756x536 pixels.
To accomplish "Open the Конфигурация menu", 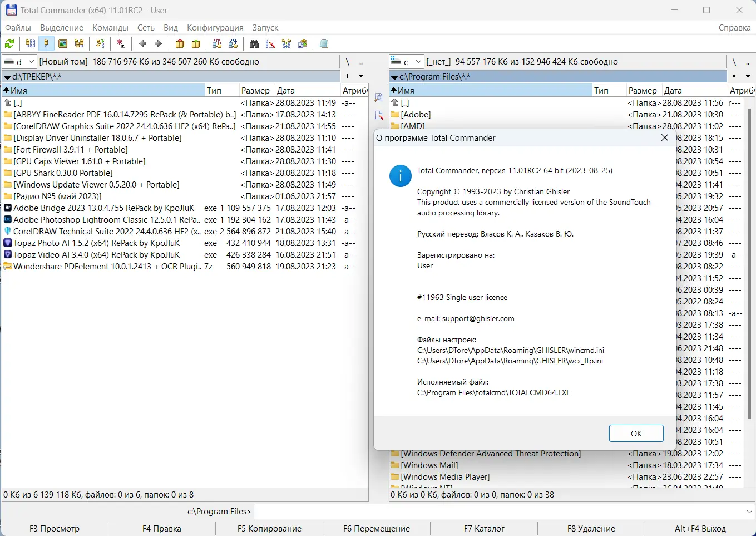I will tap(215, 28).
